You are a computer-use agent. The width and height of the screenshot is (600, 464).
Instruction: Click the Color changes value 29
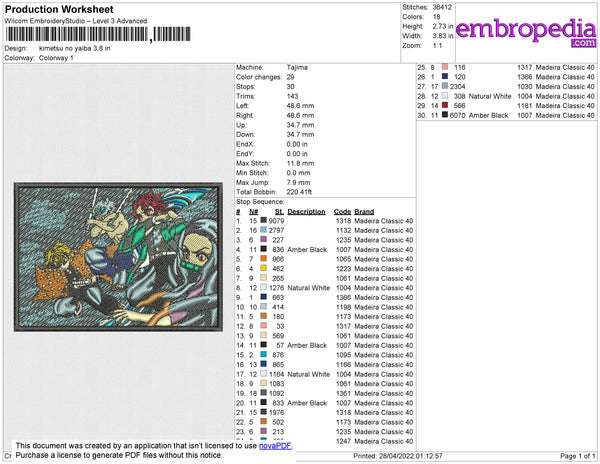(x=290, y=77)
